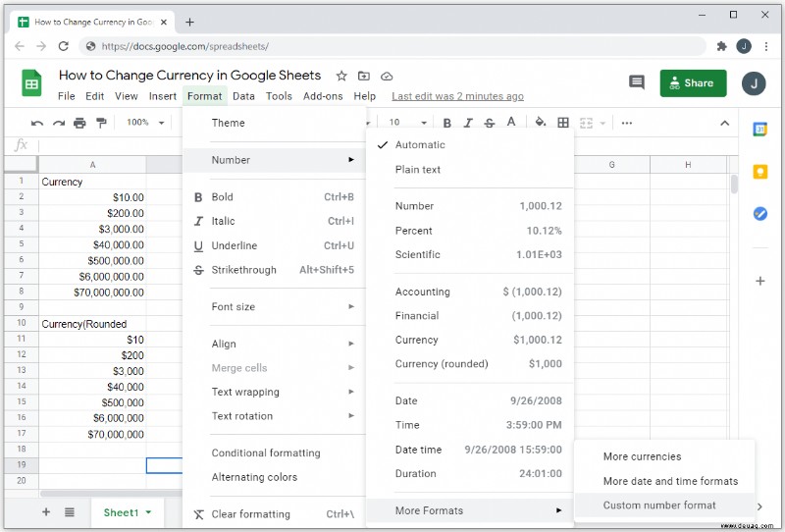Image resolution: width=785 pixels, height=532 pixels.
Task: Apply the Currency (rounded) format
Action: click(470, 364)
